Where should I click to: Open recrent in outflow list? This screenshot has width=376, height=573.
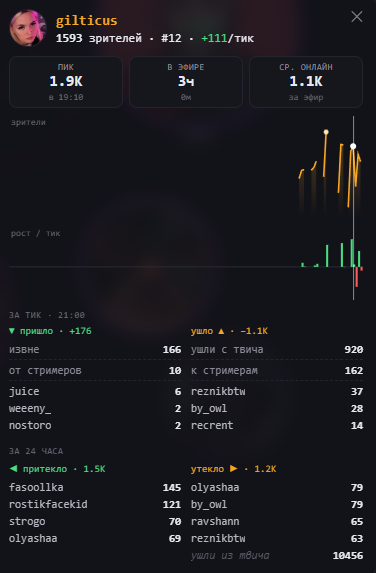pyautogui.click(x=277, y=425)
